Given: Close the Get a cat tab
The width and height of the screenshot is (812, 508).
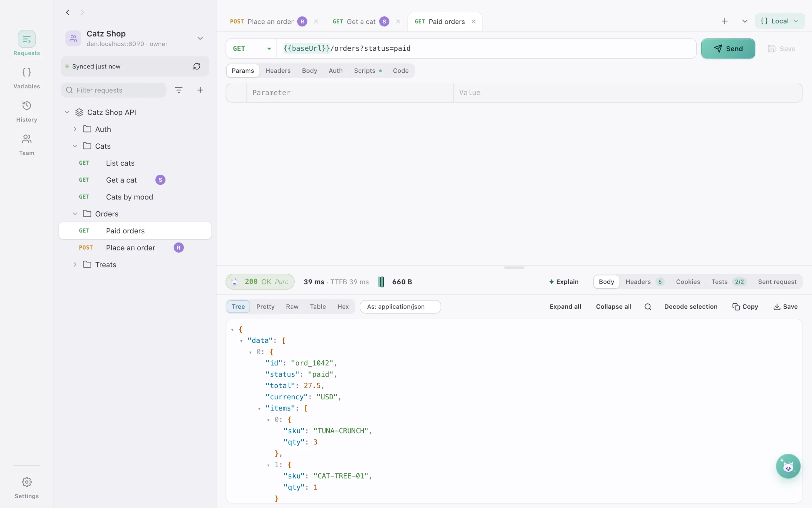Looking at the screenshot, I should pos(398,22).
